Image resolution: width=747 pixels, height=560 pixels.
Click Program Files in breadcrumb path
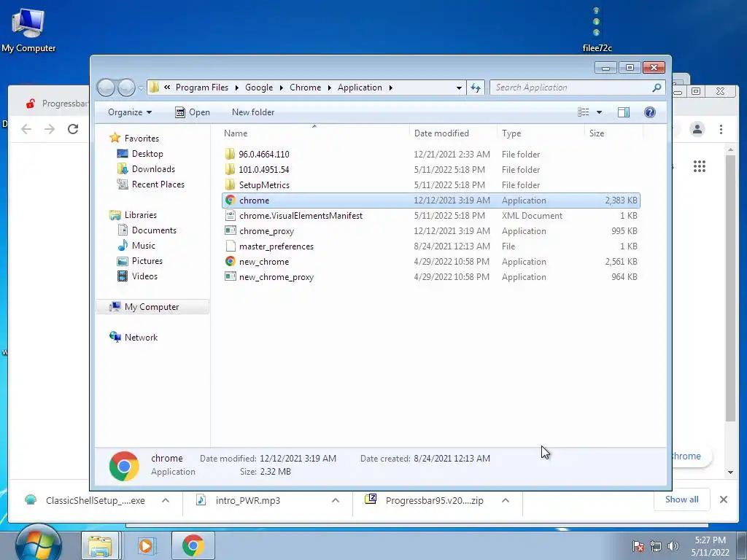coord(202,87)
